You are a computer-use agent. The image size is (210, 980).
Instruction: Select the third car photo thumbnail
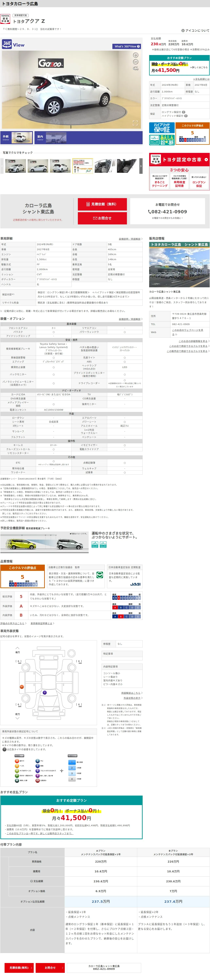point(60,166)
